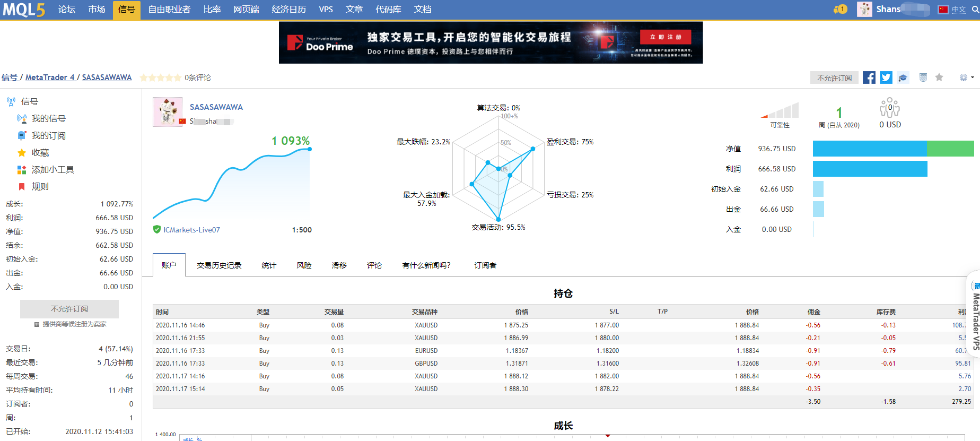Viewport: 980px width, 441px height.
Task: Open the 市场 menu item
Action: tap(97, 10)
